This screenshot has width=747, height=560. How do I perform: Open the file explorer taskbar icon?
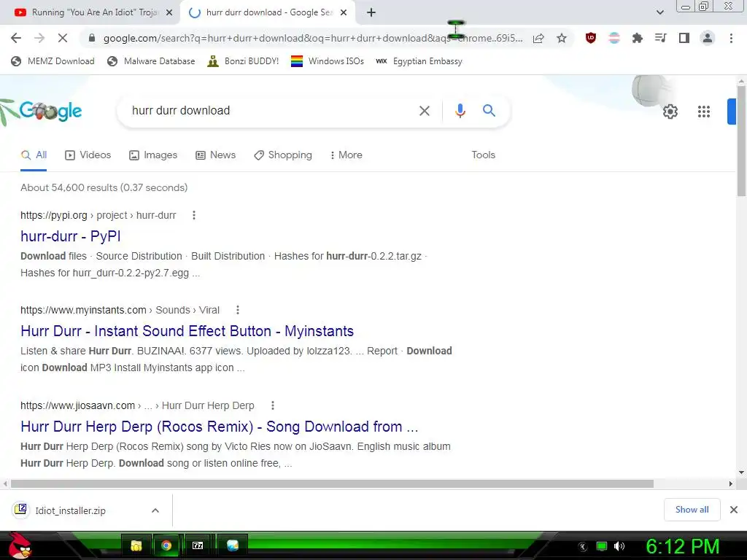coord(136,545)
